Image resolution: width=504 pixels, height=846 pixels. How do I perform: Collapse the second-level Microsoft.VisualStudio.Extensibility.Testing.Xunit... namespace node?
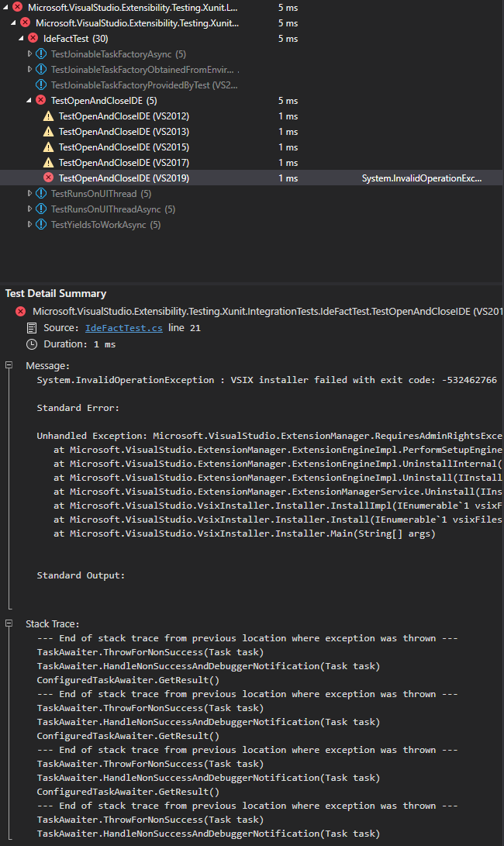click(x=13, y=23)
